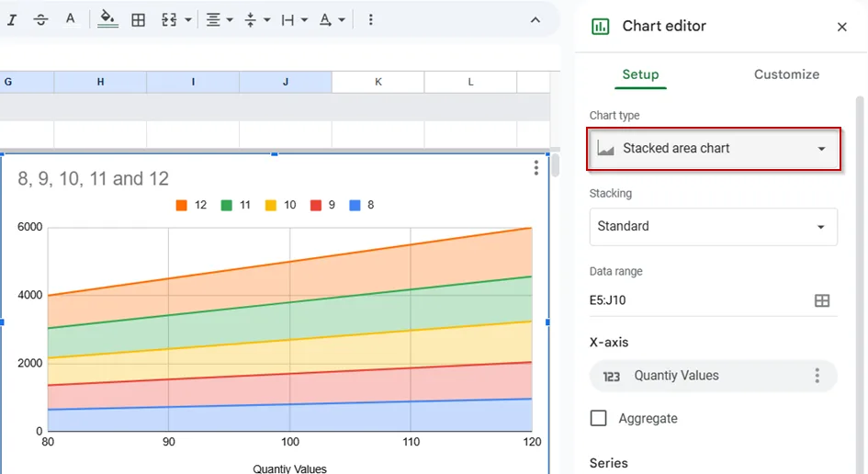Click the green legend swatch for 11
This screenshot has height=474, width=868.
tap(226, 206)
